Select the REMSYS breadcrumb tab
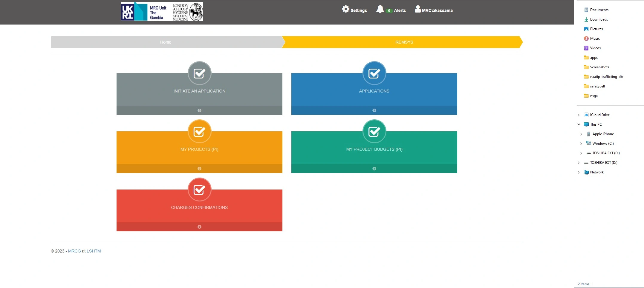644x288 pixels. pos(404,42)
